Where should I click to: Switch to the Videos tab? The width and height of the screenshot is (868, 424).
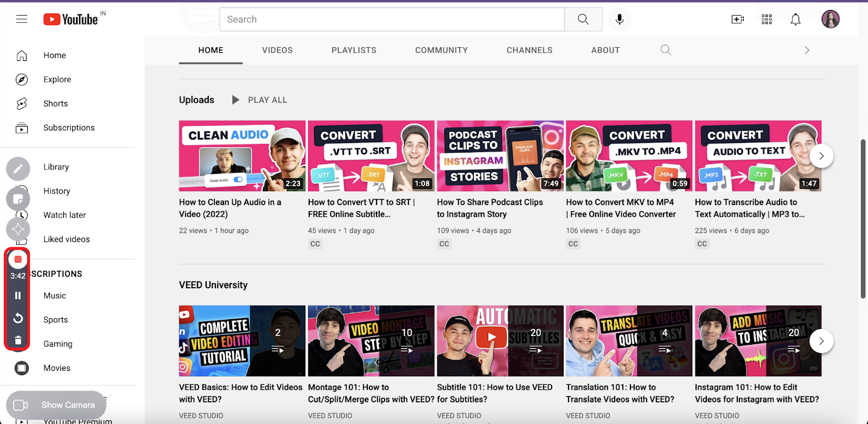(277, 50)
